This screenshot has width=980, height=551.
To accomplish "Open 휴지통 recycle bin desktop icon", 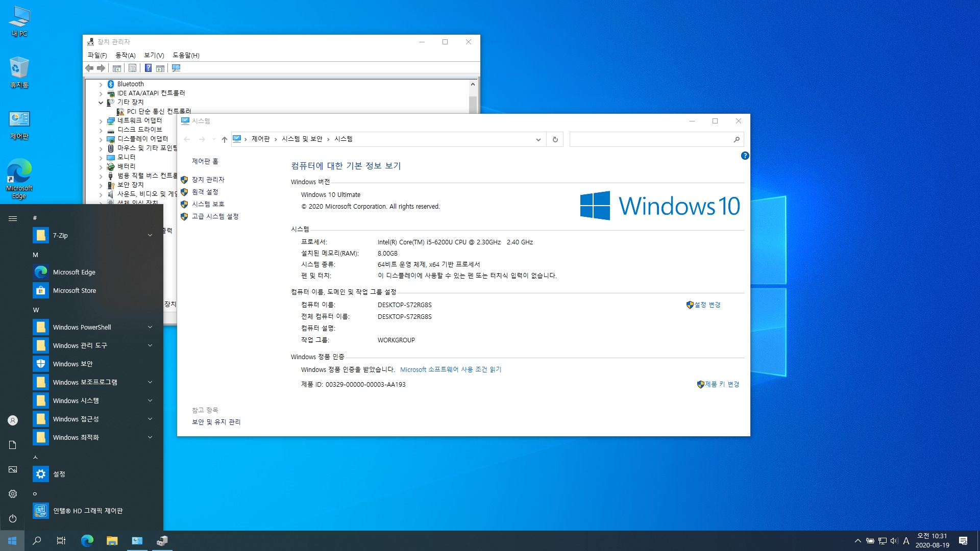I will coord(19,72).
